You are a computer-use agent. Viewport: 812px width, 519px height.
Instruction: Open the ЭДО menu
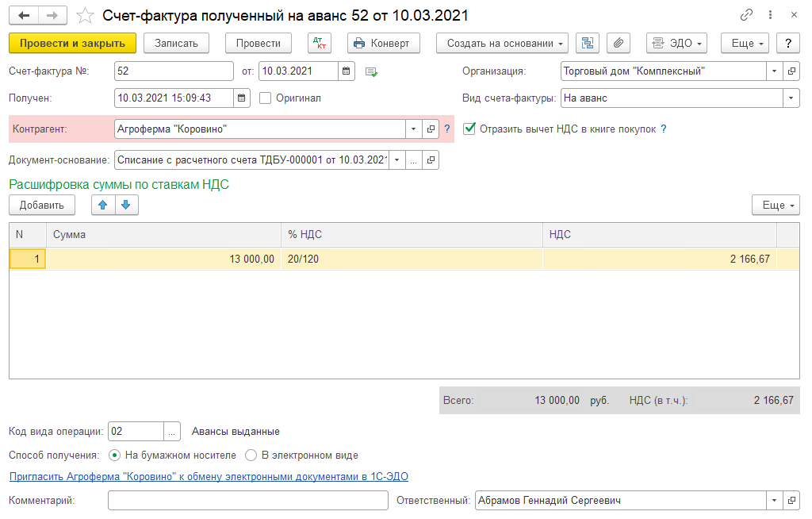click(676, 43)
